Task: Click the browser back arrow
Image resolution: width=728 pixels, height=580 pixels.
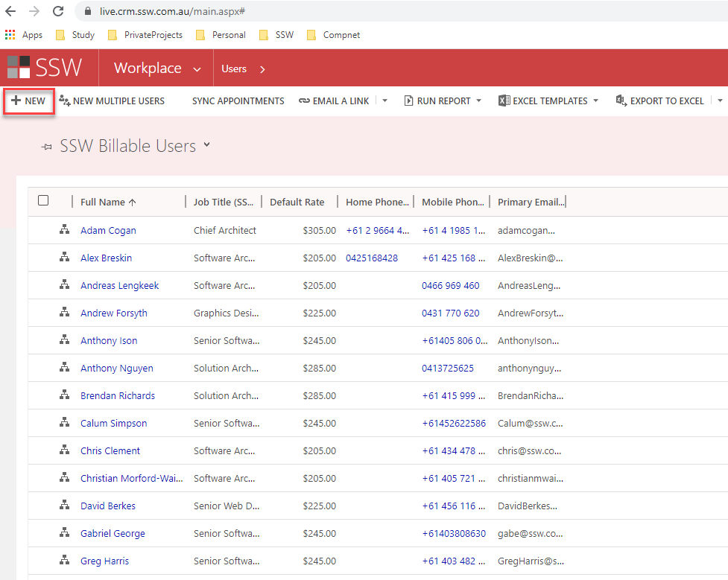Action: pyautogui.click(x=10, y=11)
